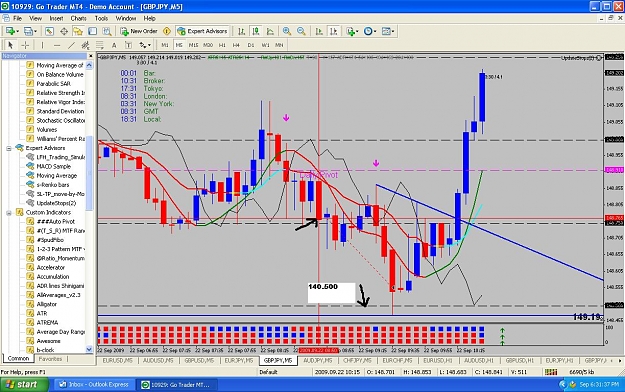625x392 pixels.
Task: Select the Vertical Line drawing tool
Action: [x=42, y=45]
